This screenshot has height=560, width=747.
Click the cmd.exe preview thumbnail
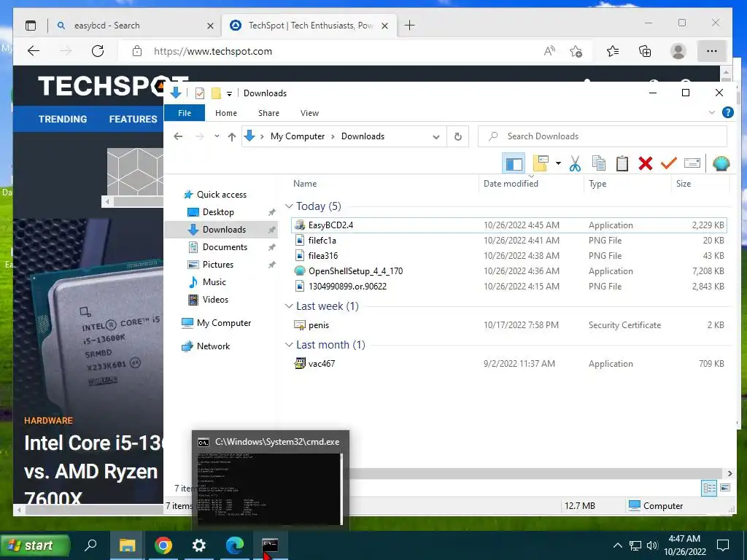tap(270, 489)
